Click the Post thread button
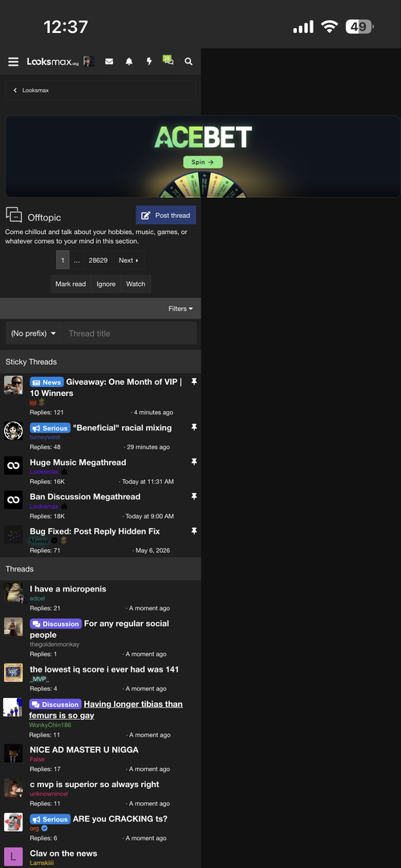 pos(165,216)
